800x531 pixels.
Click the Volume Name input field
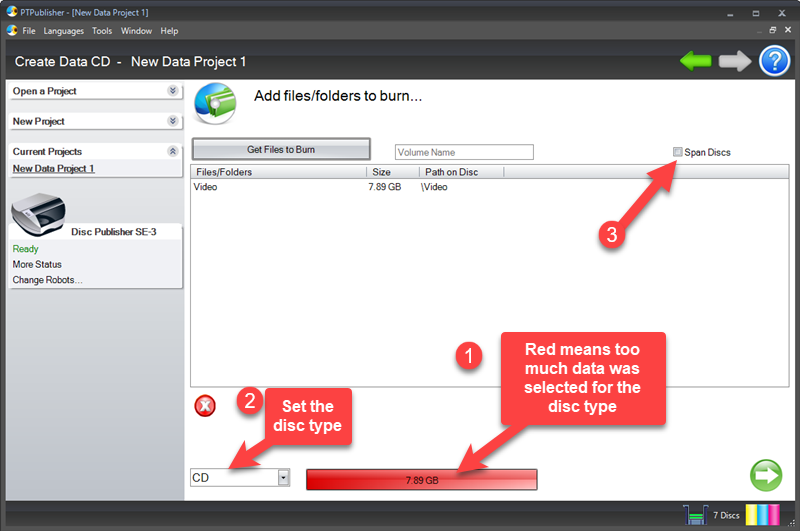point(464,152)
